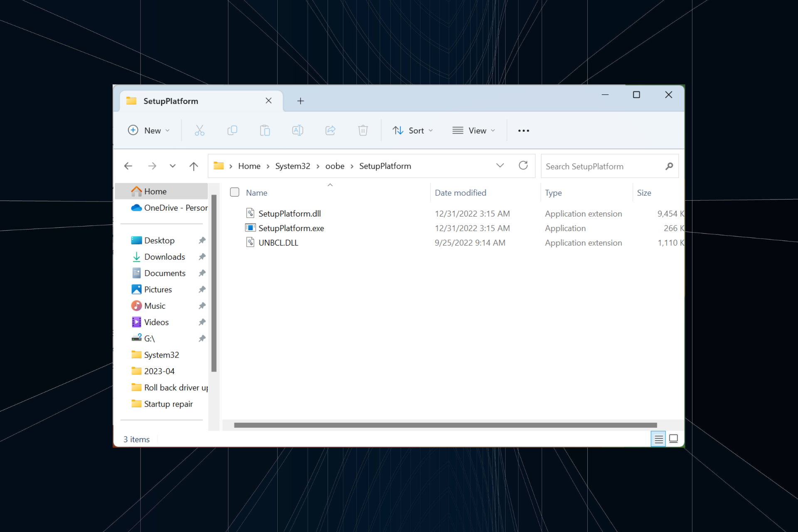Click the Delete icon in toolbar

363,131
